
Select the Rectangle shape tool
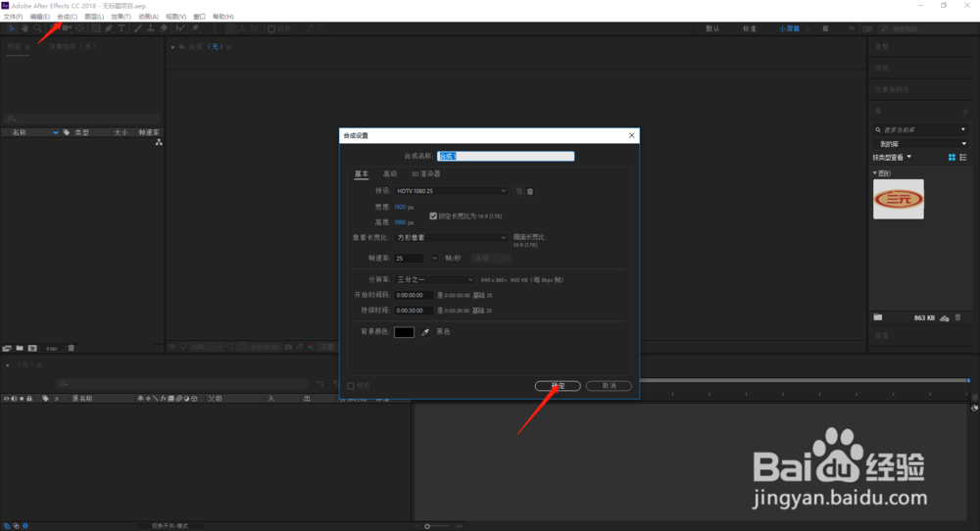coord(96,28)
